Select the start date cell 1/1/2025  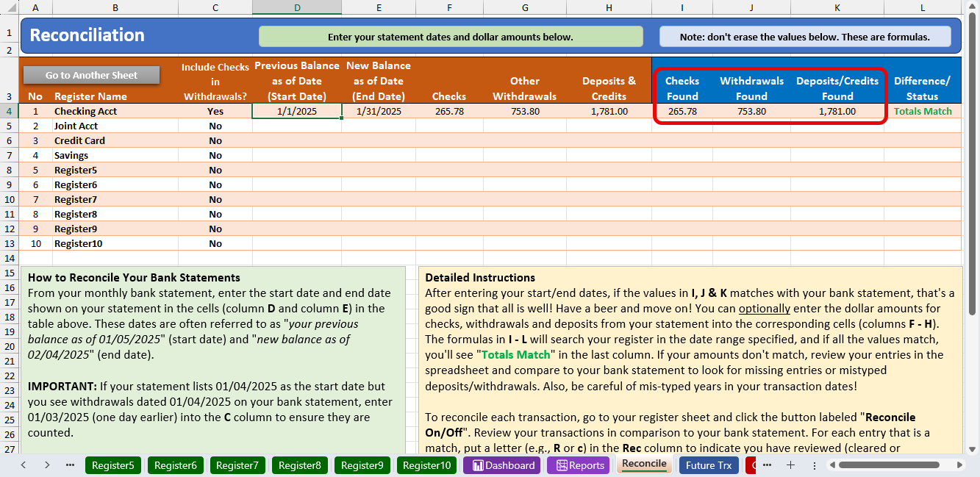(297, 111)
